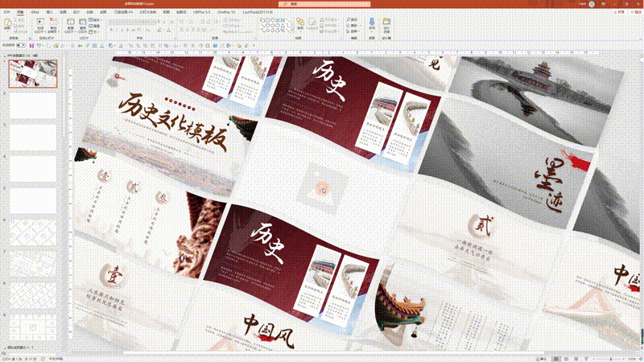Click the ribbon display options button in title bar
The image size is (644, 362).
click(x=603, y=4)
